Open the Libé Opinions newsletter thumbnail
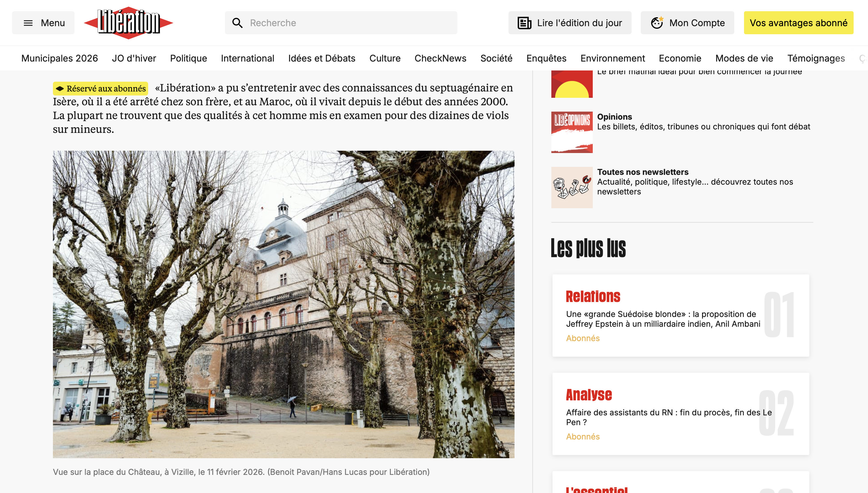 coord(572,132)
